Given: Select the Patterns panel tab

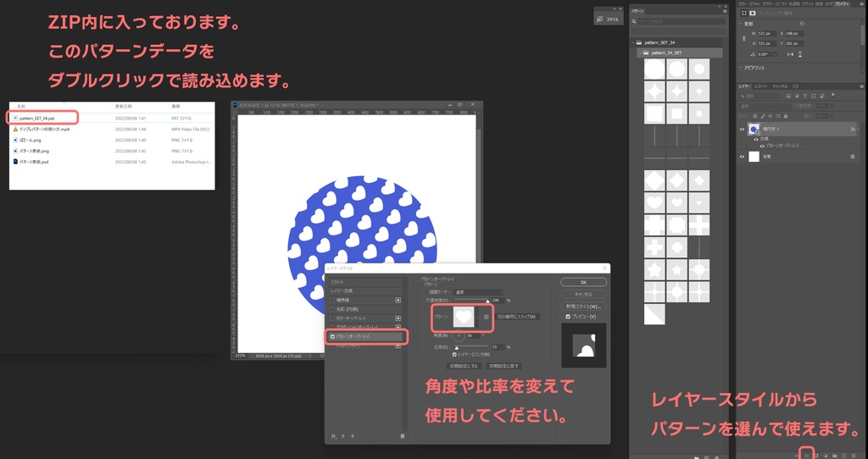Looking at the screenshot, I should pyautogui.click(x=637, y=10).
